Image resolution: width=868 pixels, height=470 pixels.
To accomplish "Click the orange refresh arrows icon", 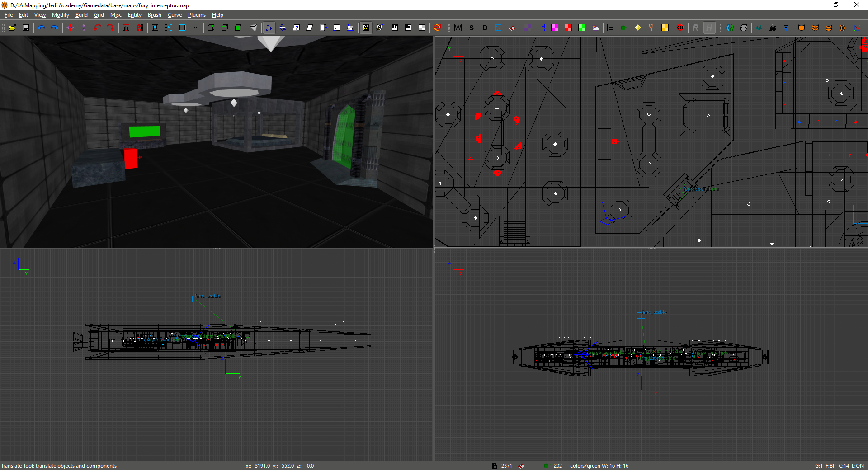I will point(437,28).
